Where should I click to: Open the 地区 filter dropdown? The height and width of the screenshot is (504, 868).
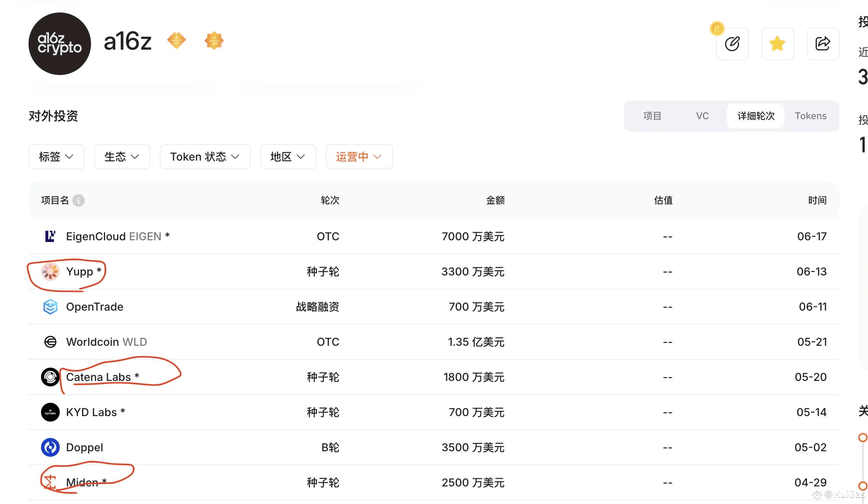point(288,157)
